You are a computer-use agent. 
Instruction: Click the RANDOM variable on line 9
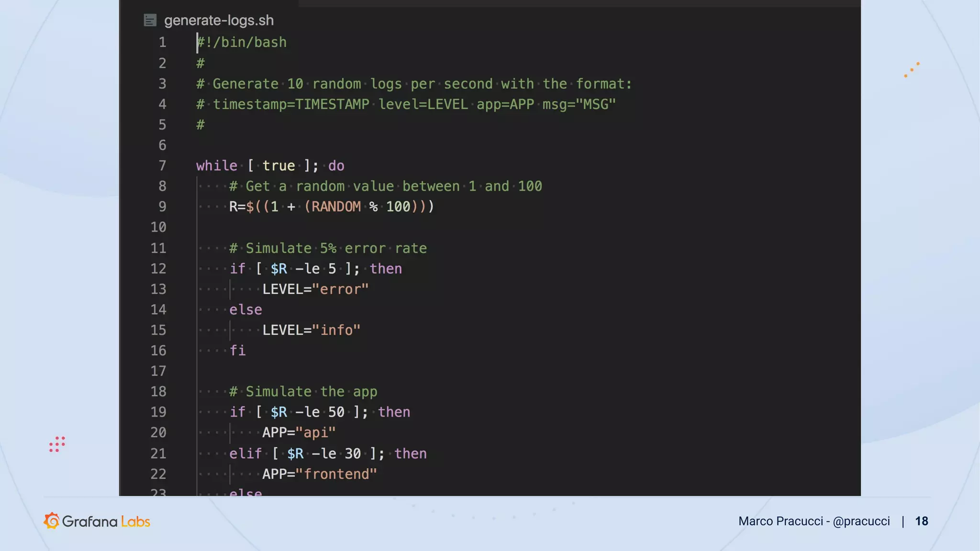coord(336,207)
